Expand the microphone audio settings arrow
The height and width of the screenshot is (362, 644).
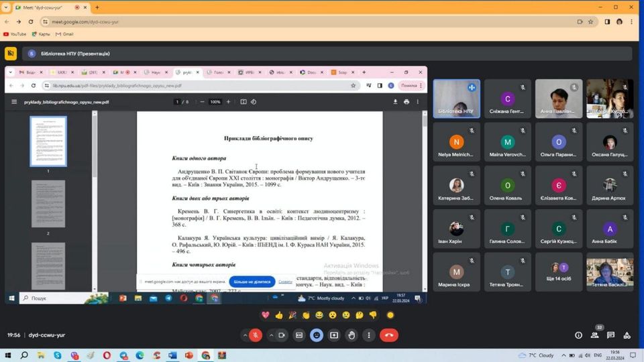click(244, 335)
